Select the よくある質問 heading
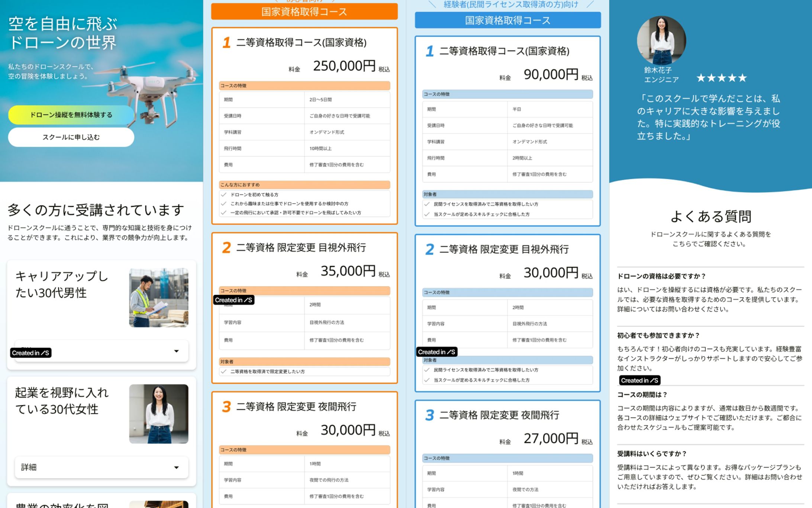This screenshot has height=508, width=812. [710, 216]
